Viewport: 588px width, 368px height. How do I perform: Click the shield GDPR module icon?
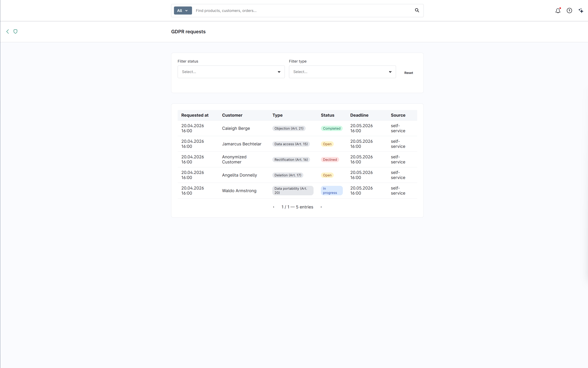coord(15,31)
